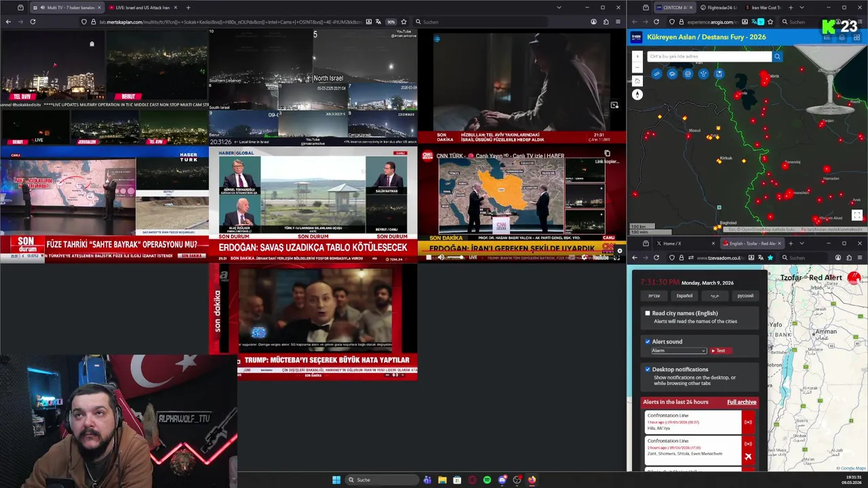
Task: Open Spotify from the taskbar
Action: pos(487,480)
